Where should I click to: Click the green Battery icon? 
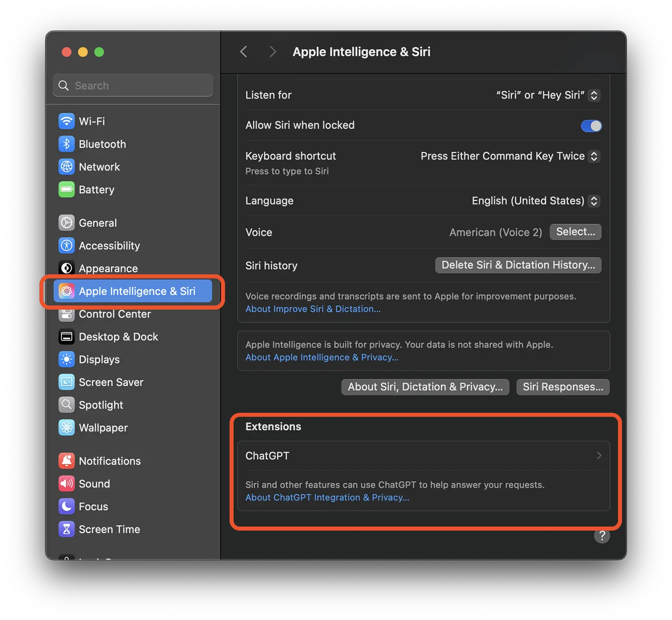click(67, 190)
